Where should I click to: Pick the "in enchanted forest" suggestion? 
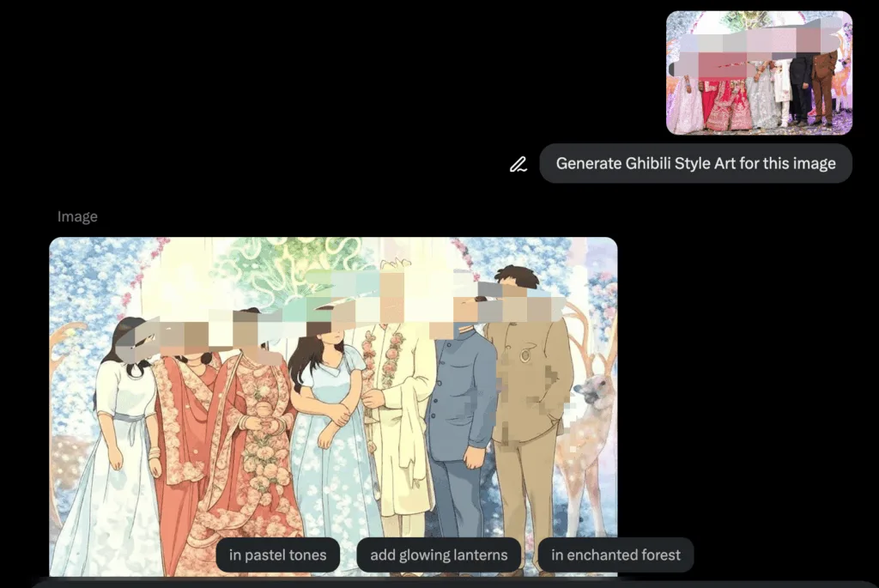[615, 555]
